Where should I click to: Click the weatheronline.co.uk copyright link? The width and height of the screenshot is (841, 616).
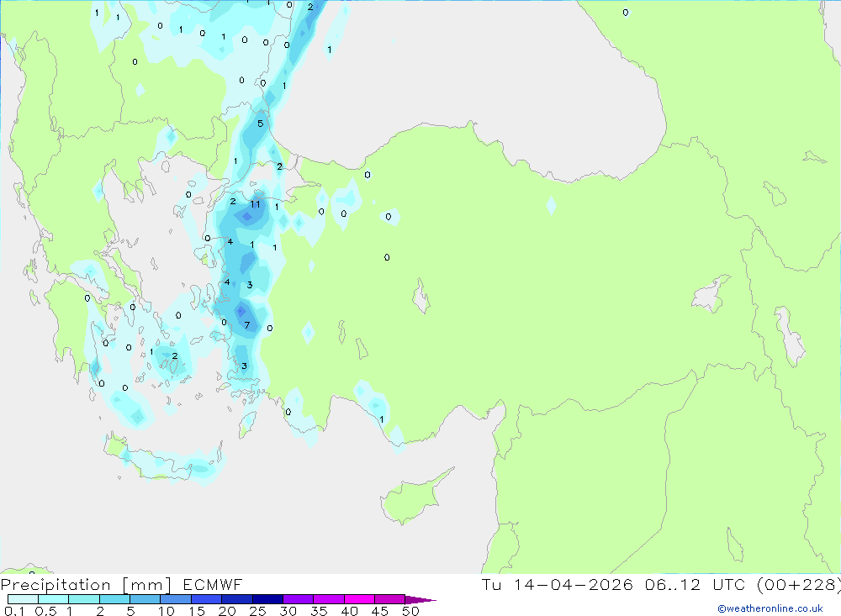point(770,608)
